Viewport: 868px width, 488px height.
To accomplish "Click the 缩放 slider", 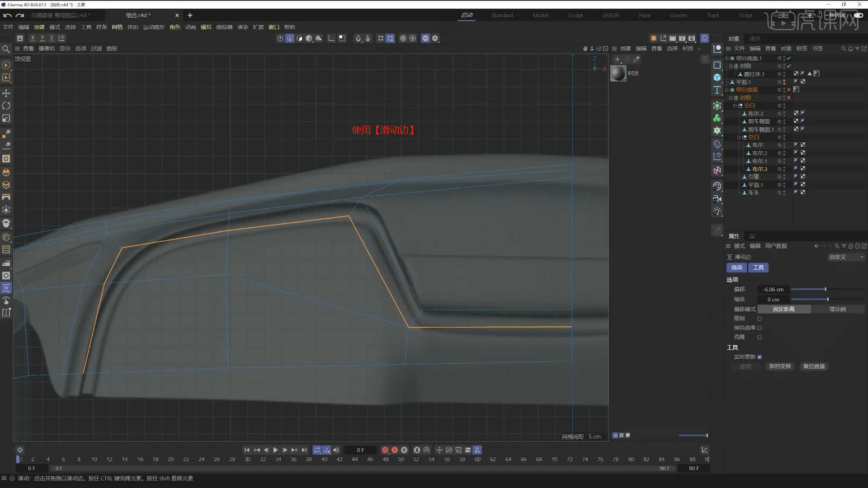I will (827, 299).
